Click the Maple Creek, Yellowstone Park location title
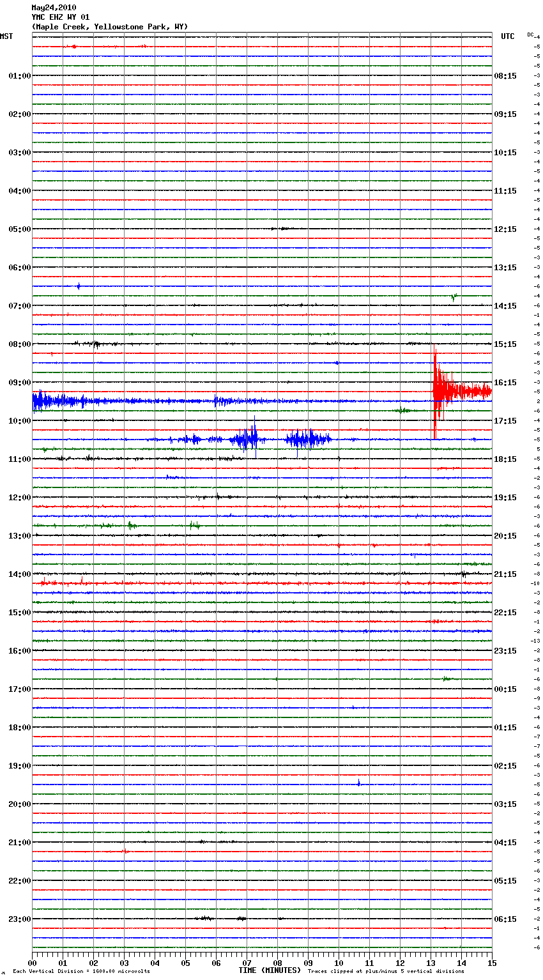The image size is (543, 980). click(x=110, y=27)
